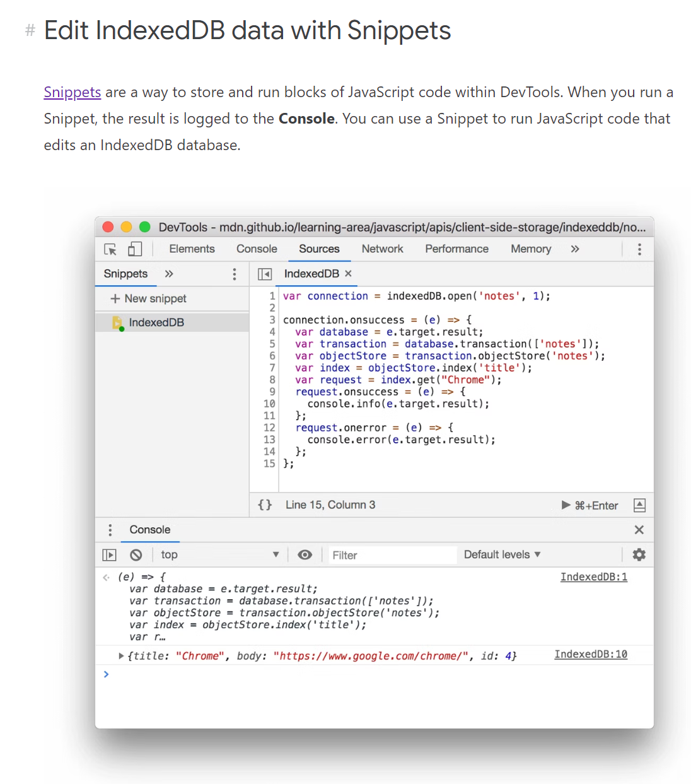The image size is (691, 784).
Task: Toggle the device toolbar icon
Action: click(135, 249)
